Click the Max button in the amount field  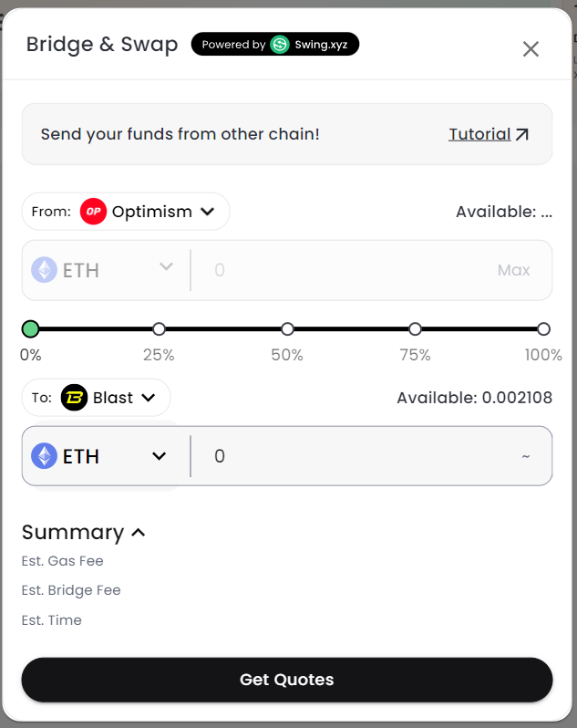tap(513, 270)
